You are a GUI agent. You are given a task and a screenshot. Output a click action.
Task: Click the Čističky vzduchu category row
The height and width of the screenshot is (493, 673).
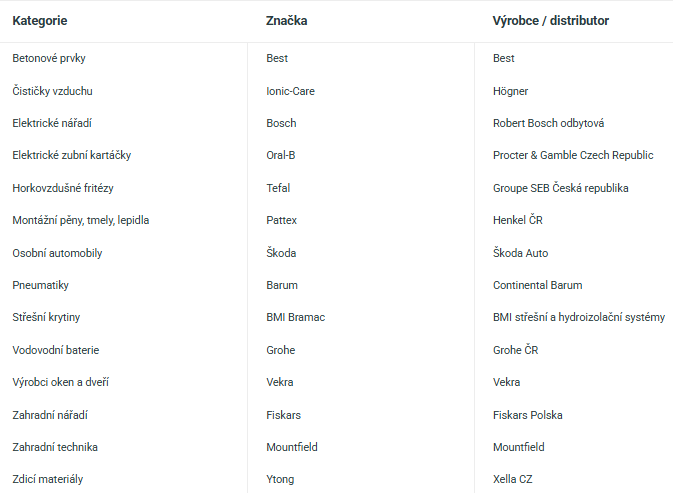[52, 91]
